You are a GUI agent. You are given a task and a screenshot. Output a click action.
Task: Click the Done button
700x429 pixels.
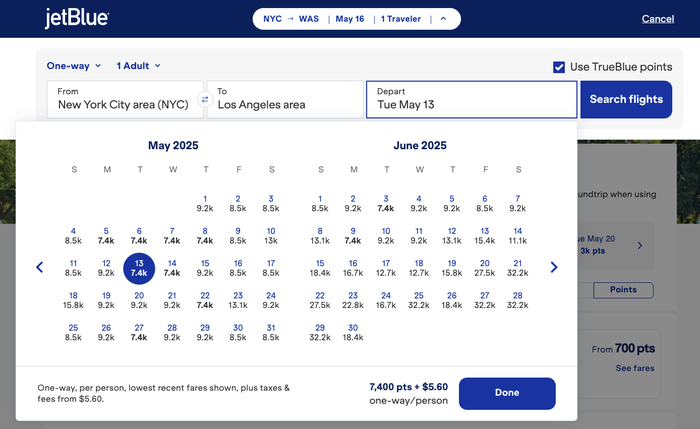(507, 393)
